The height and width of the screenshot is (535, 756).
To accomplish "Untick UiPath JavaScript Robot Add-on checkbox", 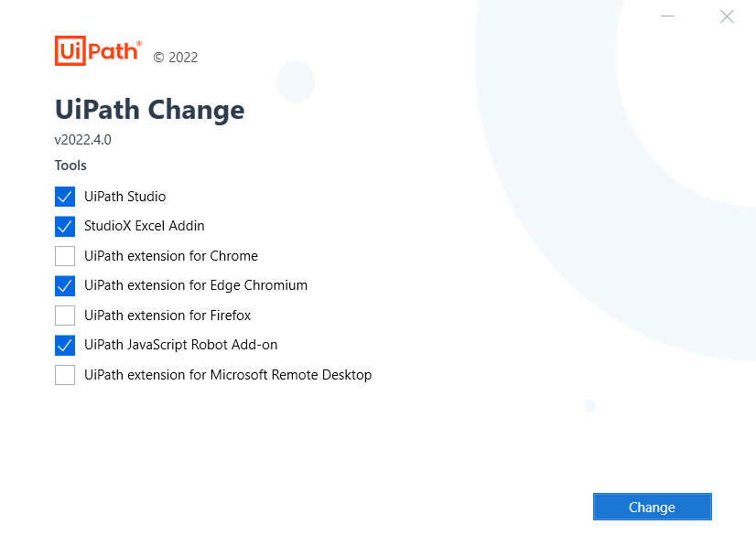I will point(65,345).
